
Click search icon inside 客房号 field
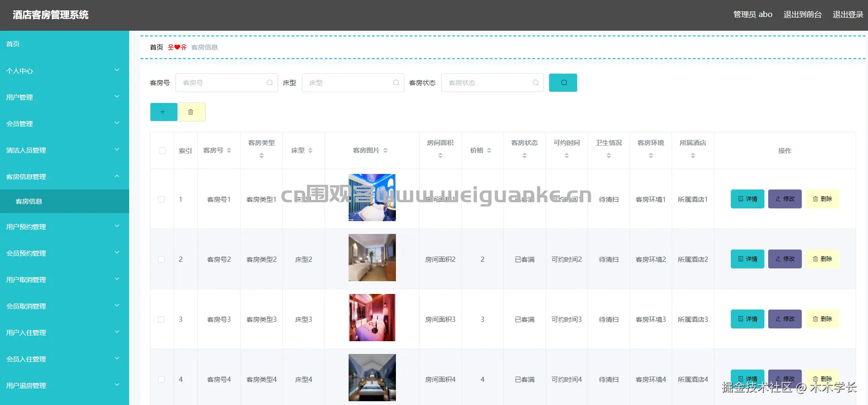click(x=270, y=83)
